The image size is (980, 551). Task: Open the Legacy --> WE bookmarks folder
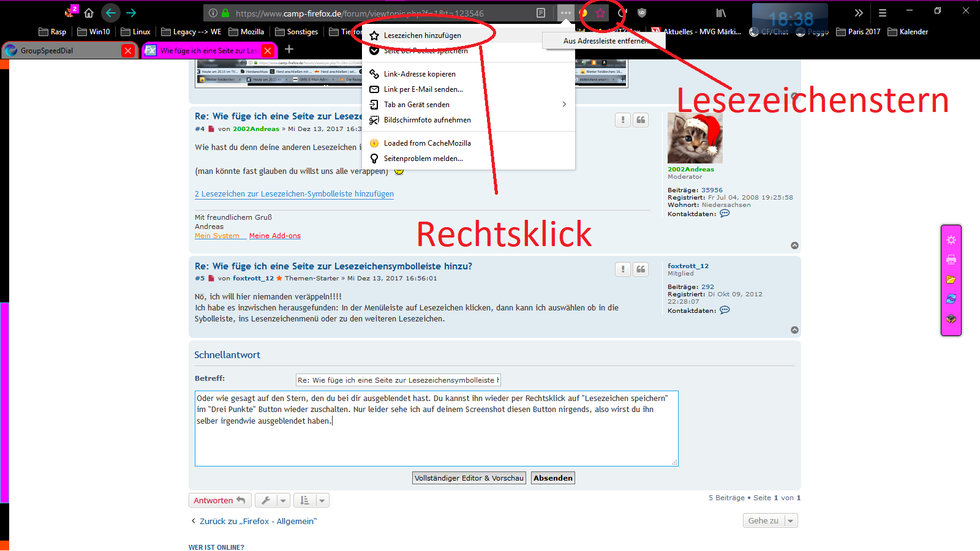pyautogui.click(x=191, y=32)
